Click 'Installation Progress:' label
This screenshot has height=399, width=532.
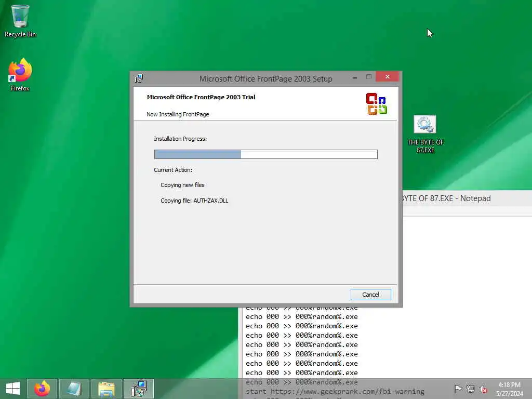pyautogui.click(x=180, y=139)
